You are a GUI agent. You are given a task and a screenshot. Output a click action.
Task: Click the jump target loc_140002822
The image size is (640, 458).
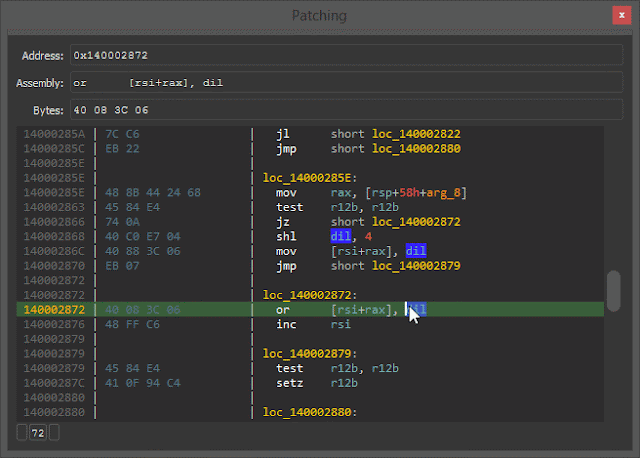point(416,134)
